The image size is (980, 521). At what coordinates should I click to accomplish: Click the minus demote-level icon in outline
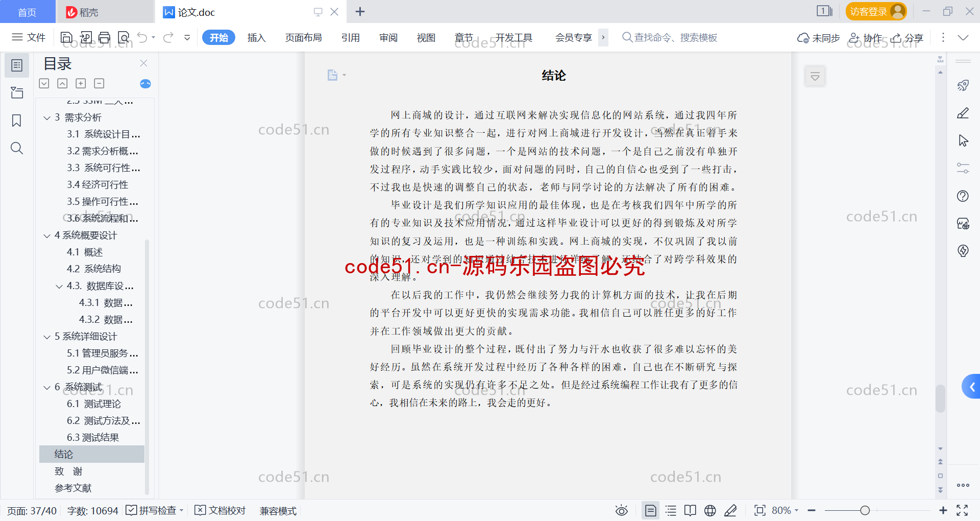pyautogui.click(x=99, y=83)
